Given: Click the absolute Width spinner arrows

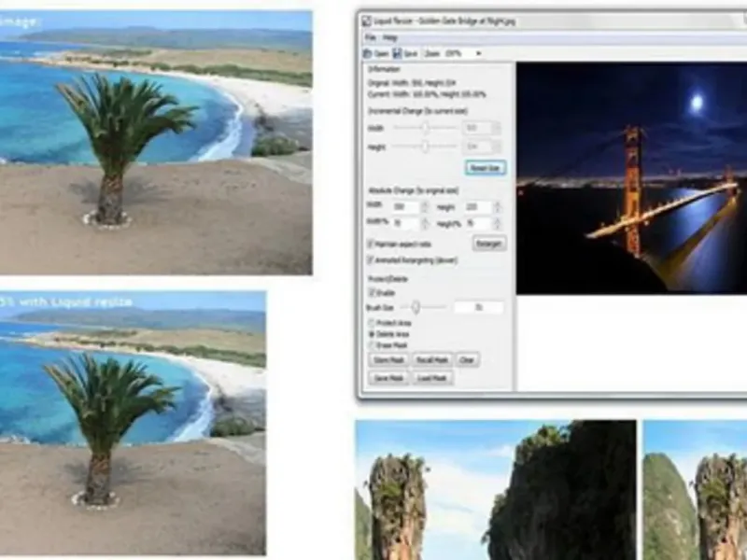Looking at the screenshot, I should point(425,207).
